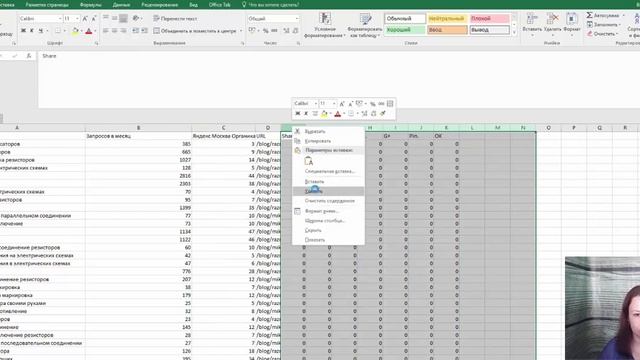Click Формат cells icon in ribbon

click(571, 19)
